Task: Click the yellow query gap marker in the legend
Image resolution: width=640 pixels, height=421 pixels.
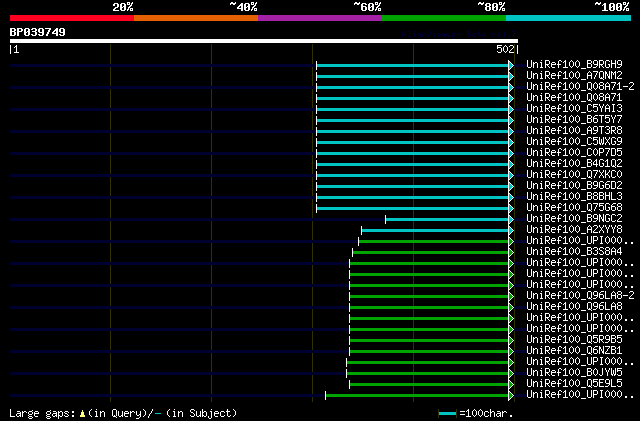Action: tap(82, 414)
